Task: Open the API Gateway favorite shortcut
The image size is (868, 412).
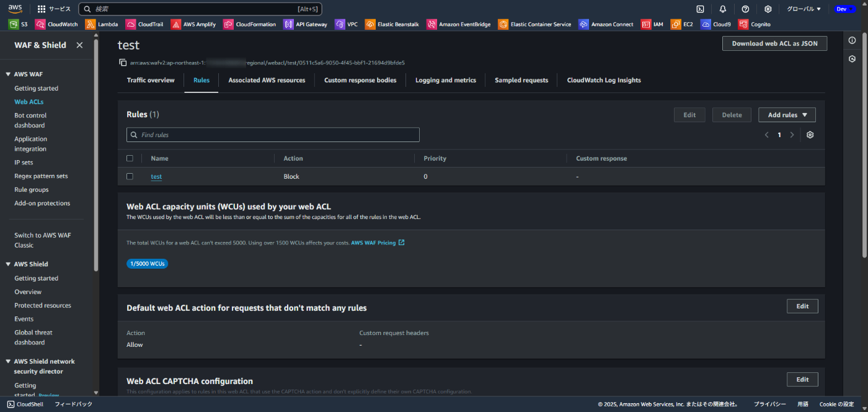Action: (306, 24)
